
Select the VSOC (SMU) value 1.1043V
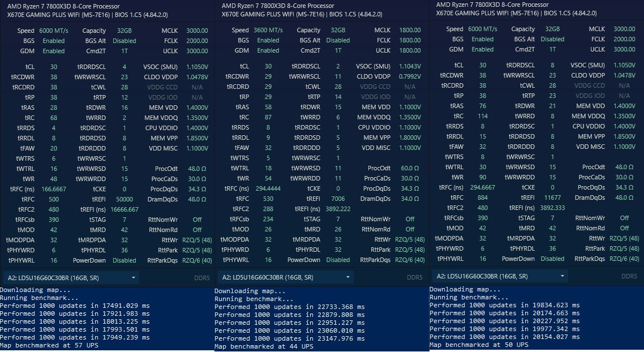[410, 67]
